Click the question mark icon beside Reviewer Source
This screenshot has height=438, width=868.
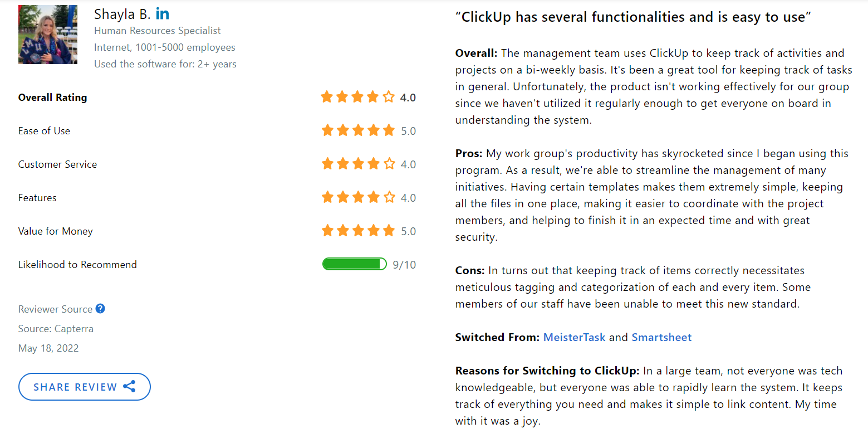click(x=100, y=309)
